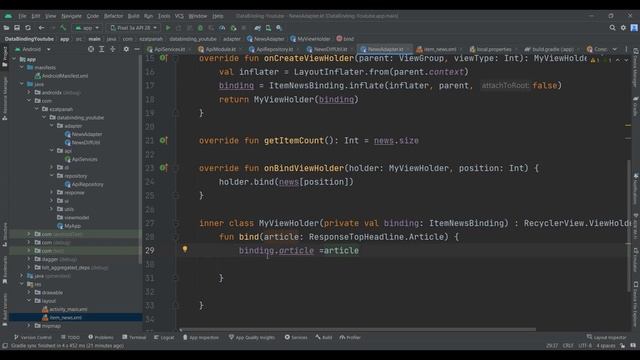Click the Make Project hammer icon
640x360 pixels.
click(63, 28)
